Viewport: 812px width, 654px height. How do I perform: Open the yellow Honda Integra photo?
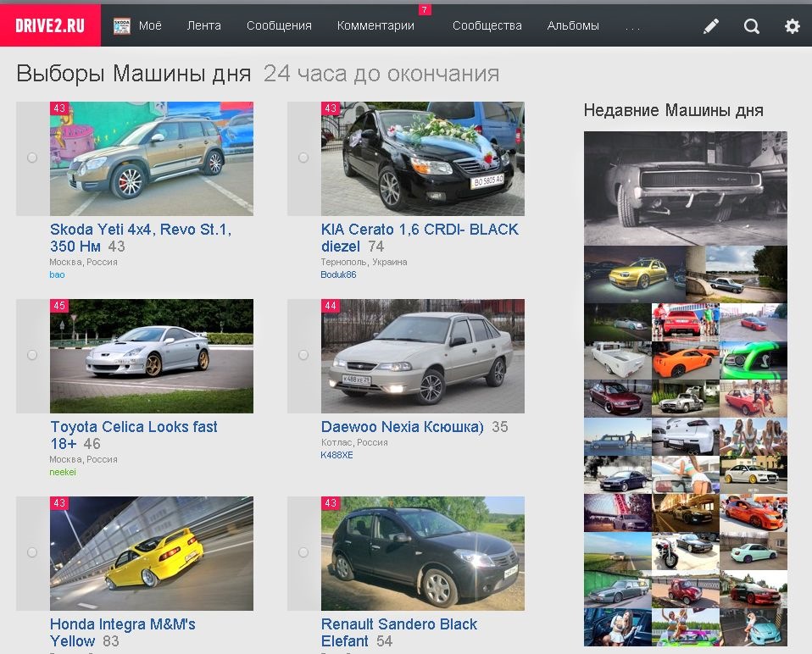pyautogui.click(x=152, y=554)
